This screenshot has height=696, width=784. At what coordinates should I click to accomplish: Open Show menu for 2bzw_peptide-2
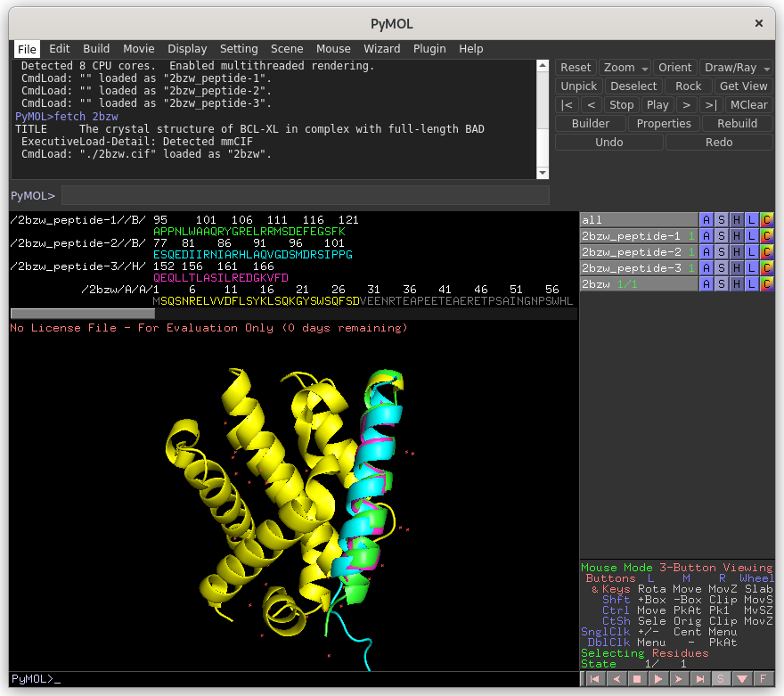pyautogui.click(x=721, y=251)
